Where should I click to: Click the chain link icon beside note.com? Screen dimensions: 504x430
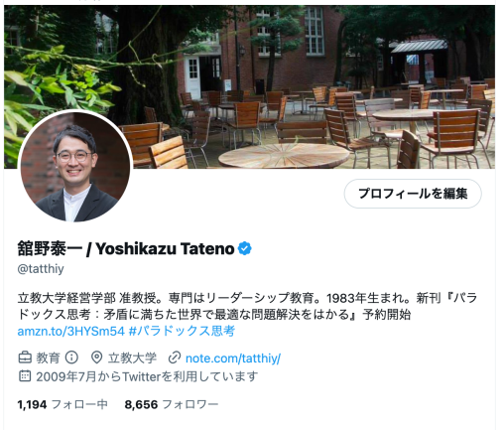click(175, 358)
